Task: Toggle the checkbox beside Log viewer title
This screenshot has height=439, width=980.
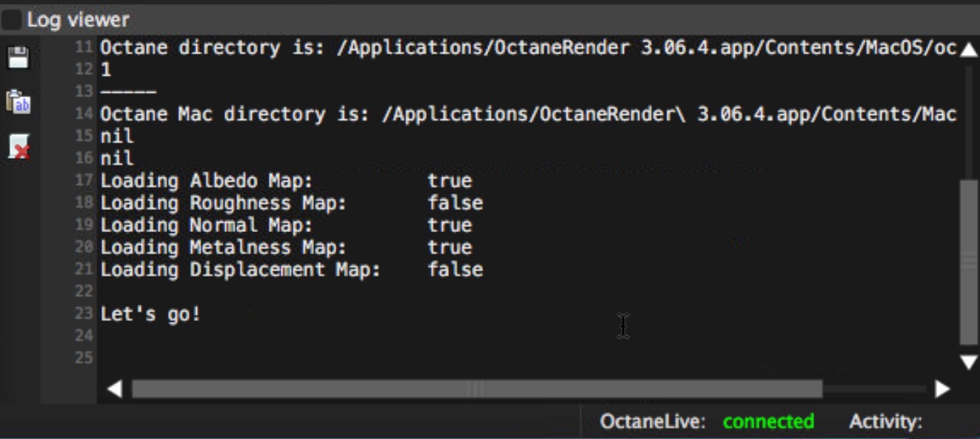Action: (x=11, y=20)
